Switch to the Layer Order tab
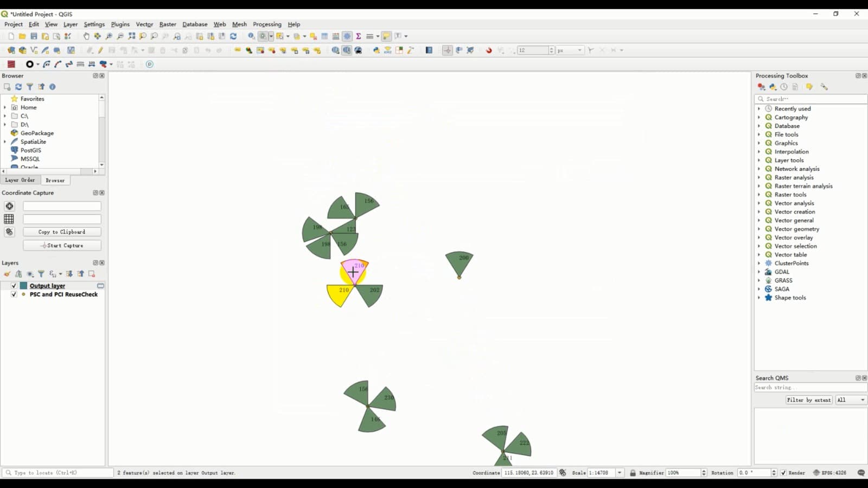868x488 pixels. click(x=20, y=180)
